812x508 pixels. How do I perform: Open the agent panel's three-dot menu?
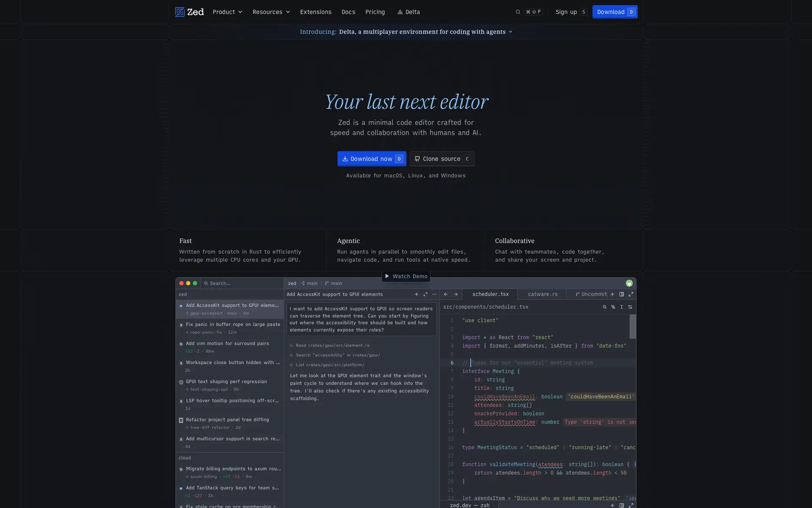[434, 294]
